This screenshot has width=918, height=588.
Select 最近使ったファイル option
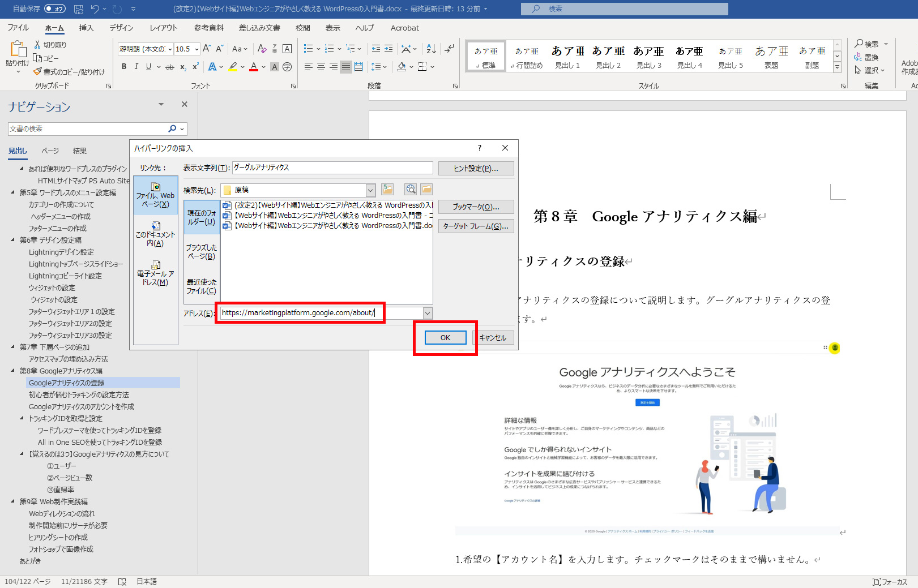[x=202, y=286]
